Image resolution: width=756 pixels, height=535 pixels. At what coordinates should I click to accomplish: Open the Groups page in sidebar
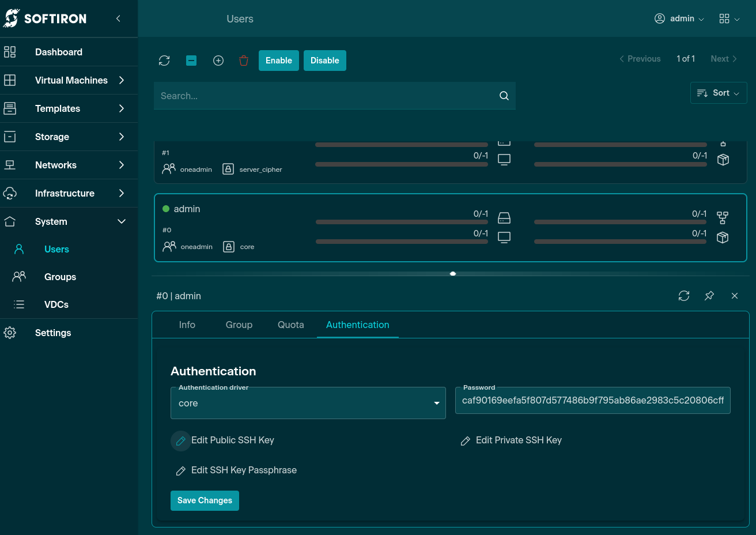point(60,277)
